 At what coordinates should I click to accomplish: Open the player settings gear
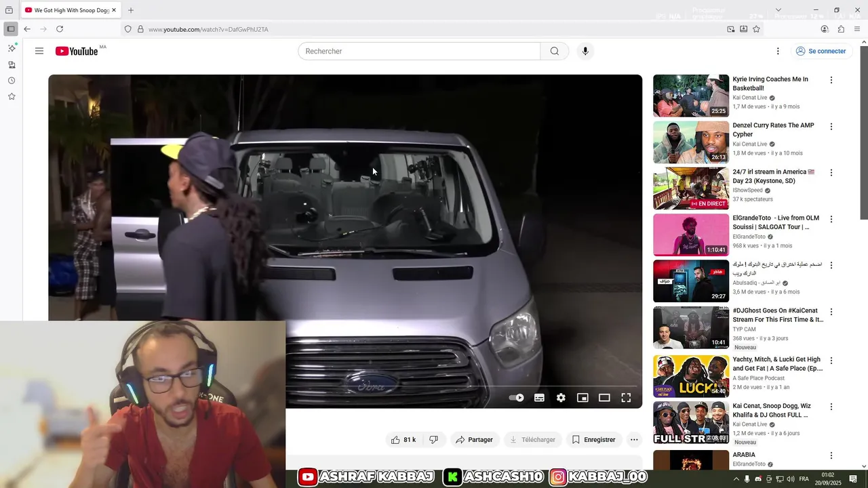pos(561,398)
